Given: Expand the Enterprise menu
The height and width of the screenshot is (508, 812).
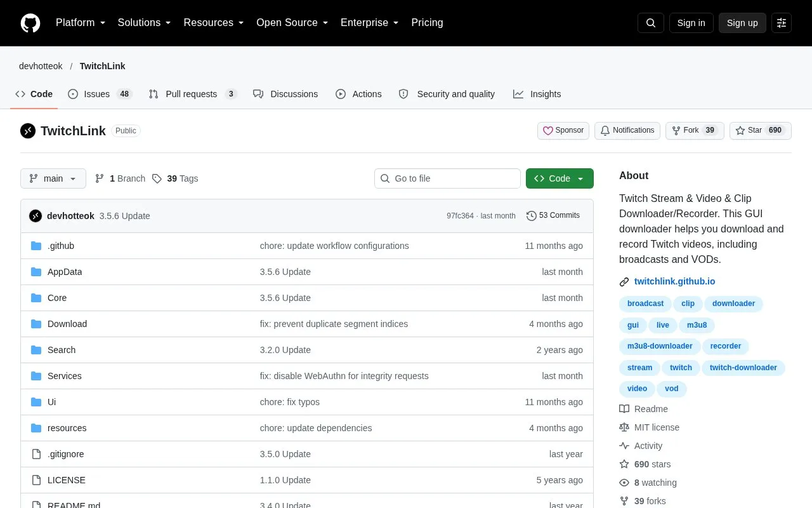Looking at the screenshot, I should [370, 23].
